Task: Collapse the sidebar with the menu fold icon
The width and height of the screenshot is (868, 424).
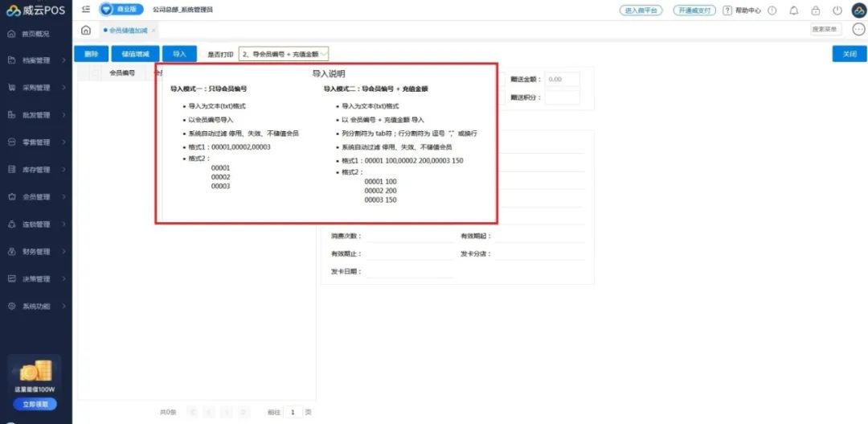Action: point(86,10)
